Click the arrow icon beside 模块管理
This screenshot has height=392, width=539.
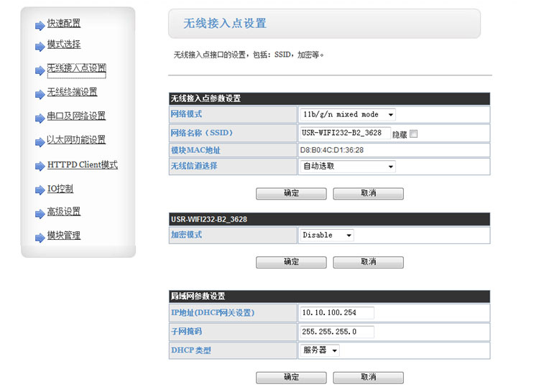pyautogui.click(x=40, y=237)
